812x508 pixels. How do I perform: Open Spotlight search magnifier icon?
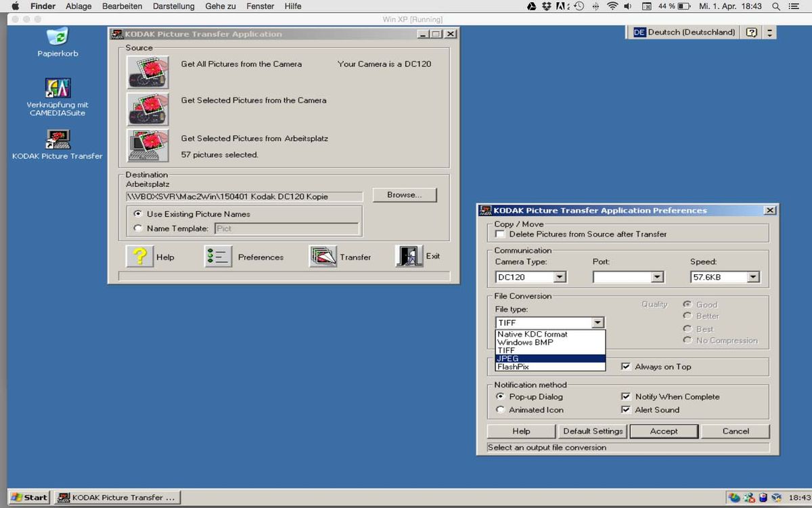point(775,6)
